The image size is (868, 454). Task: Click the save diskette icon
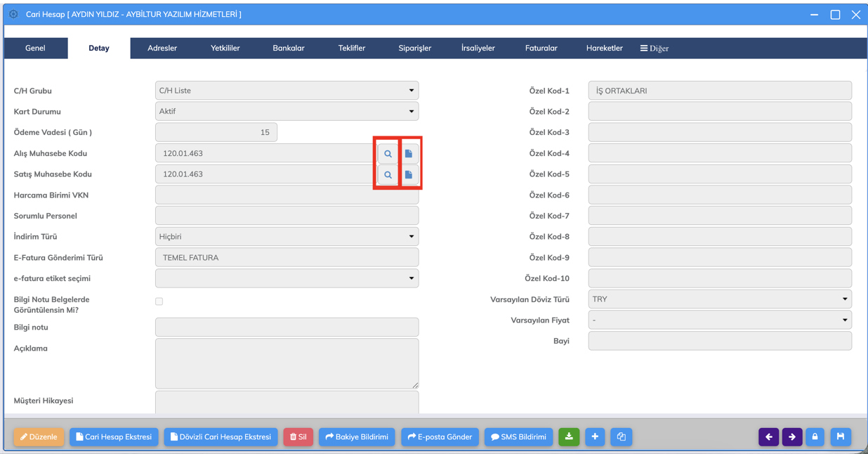841,437
